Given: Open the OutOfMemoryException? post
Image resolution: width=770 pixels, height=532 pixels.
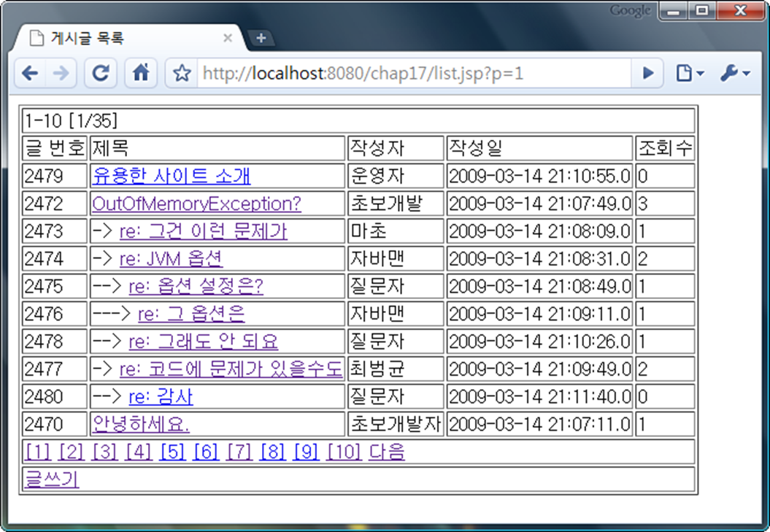Looking at the screenshot, I should tap(196, 204).
